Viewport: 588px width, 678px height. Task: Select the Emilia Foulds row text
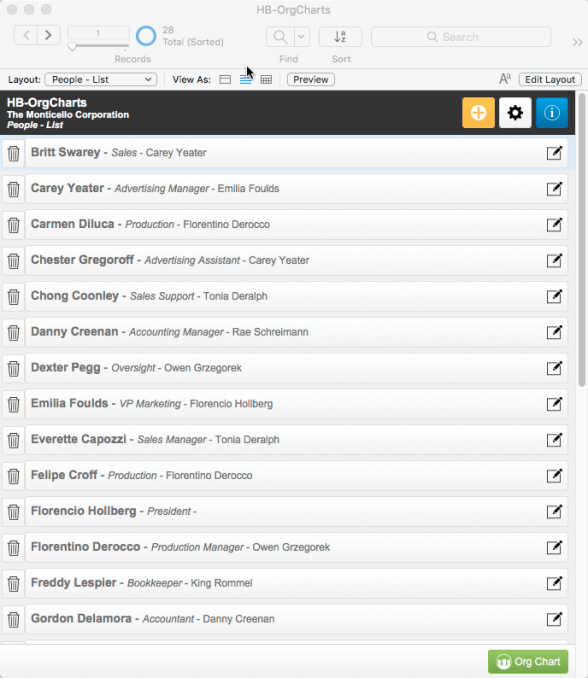click(x=152, y=404)
